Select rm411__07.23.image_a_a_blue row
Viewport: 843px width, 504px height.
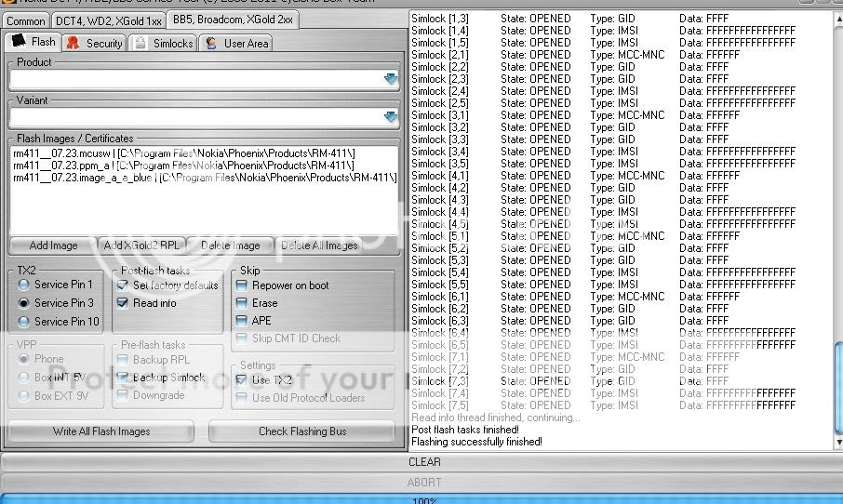tap(205, 178)
